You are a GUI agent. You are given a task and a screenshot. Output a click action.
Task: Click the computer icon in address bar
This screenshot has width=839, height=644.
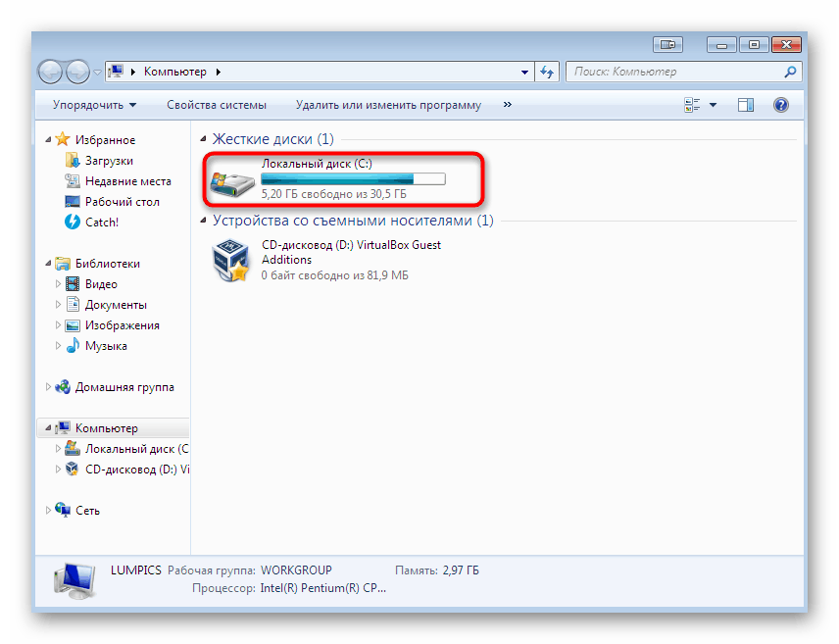[116, 72]
